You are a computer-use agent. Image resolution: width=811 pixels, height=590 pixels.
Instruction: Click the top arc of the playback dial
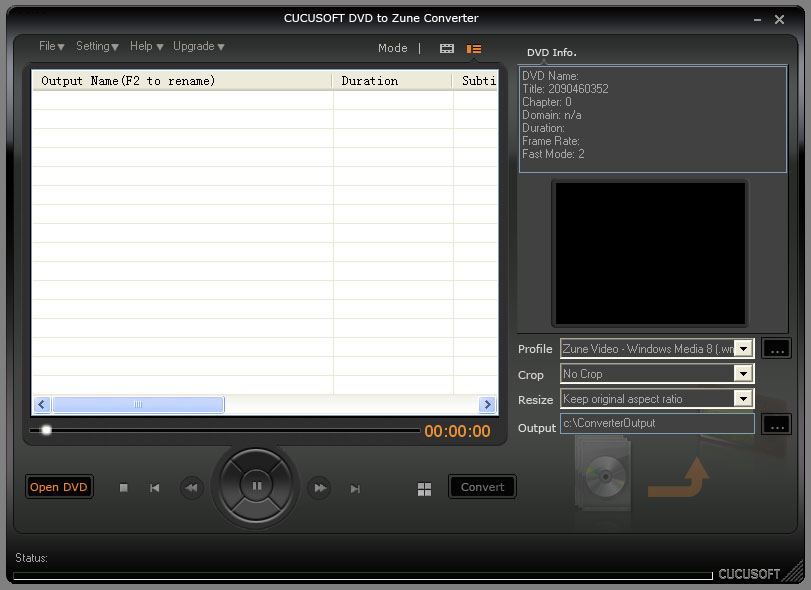[x=256, y=459]
